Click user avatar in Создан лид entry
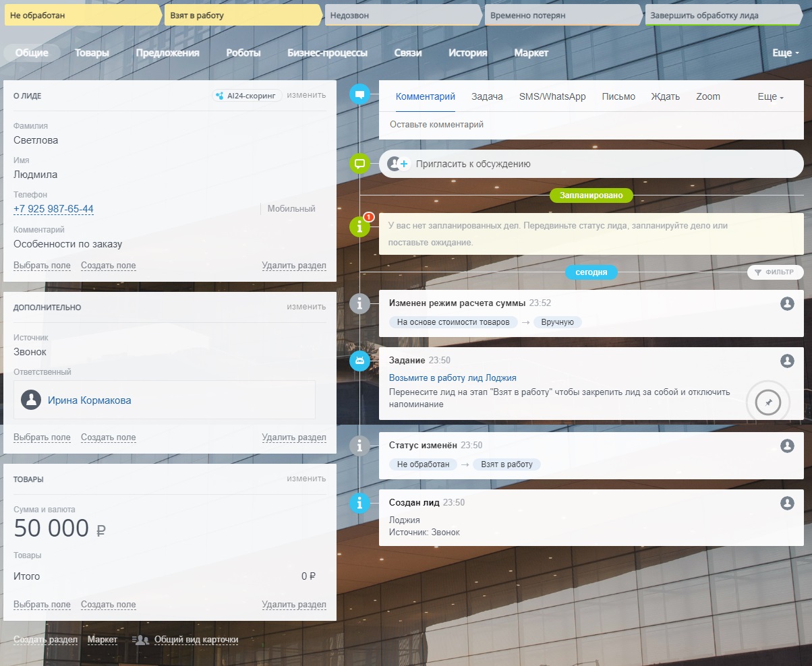The width and height of the screenshot is (812, 666). tap(787, 503)
